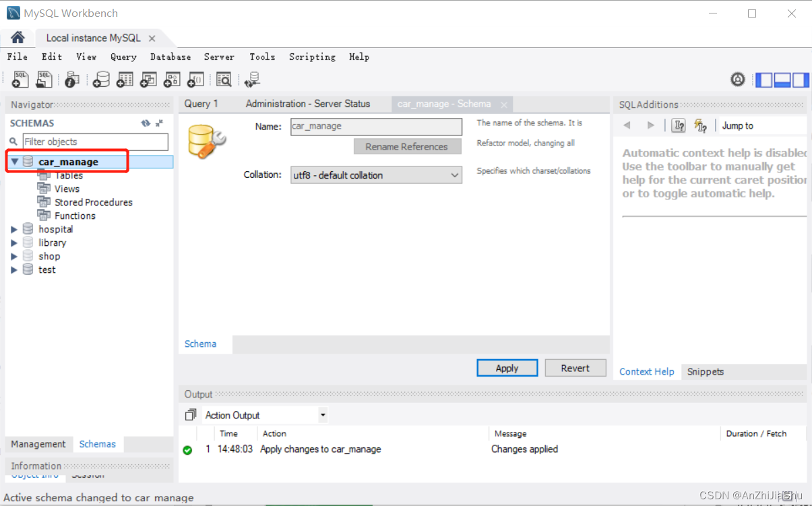
Task: Open the Collation dropdown
Action: tap(376, 175)
